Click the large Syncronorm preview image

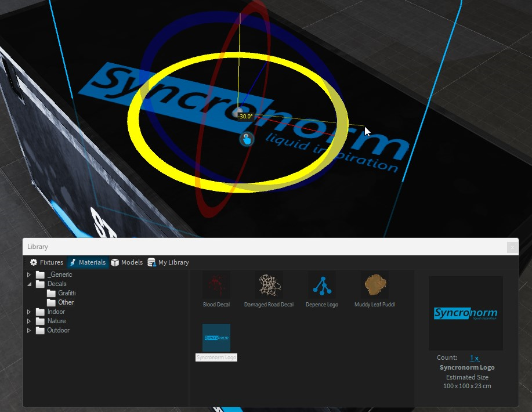466,313
